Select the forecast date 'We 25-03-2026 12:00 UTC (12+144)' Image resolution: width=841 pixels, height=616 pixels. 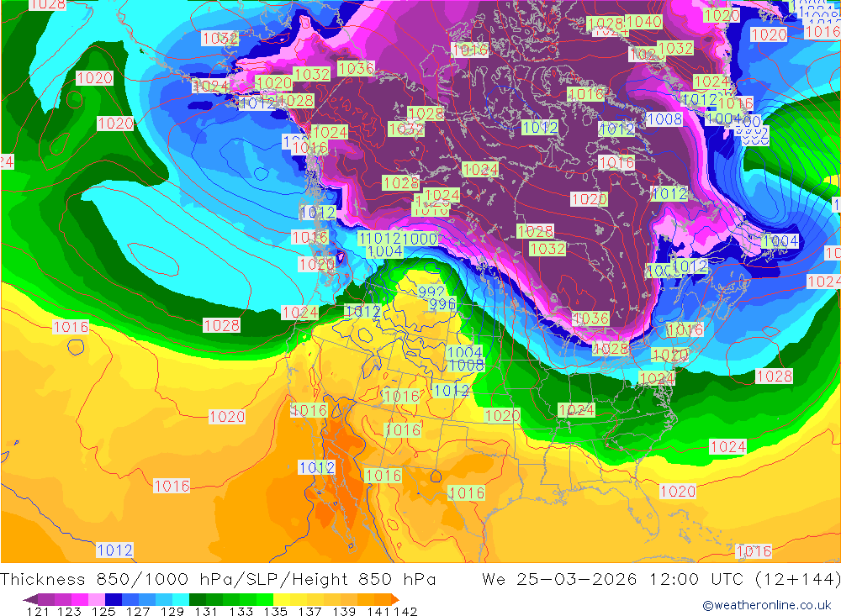pos(661,580)
